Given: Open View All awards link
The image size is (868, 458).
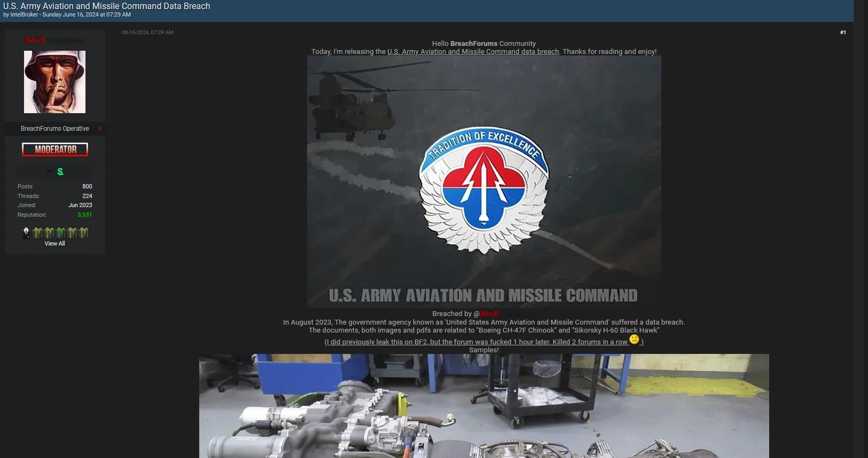Looking at the screenshot, I should pos(54,243).
